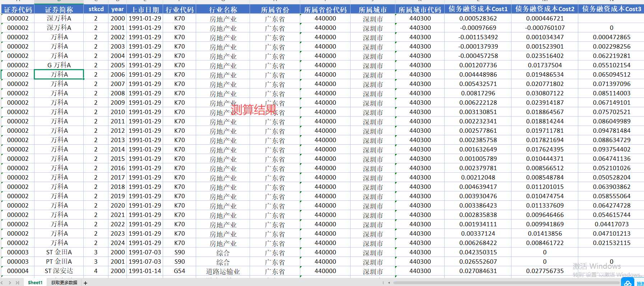Select the stkcd header cell
This screenshot has height=286, width=644.
pos(96,9)
